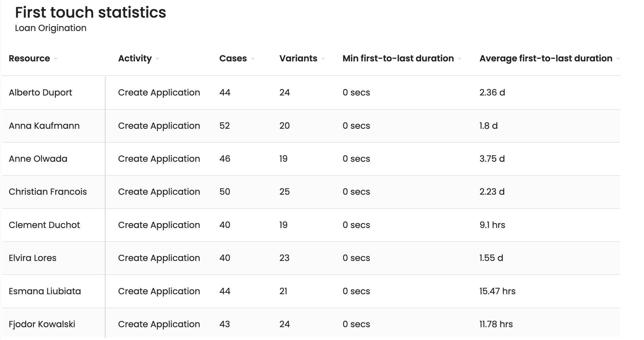This screenshot has width=644, height=340.
Task: Expand the Cases column sort chevron
Action: tap(253, 59)
